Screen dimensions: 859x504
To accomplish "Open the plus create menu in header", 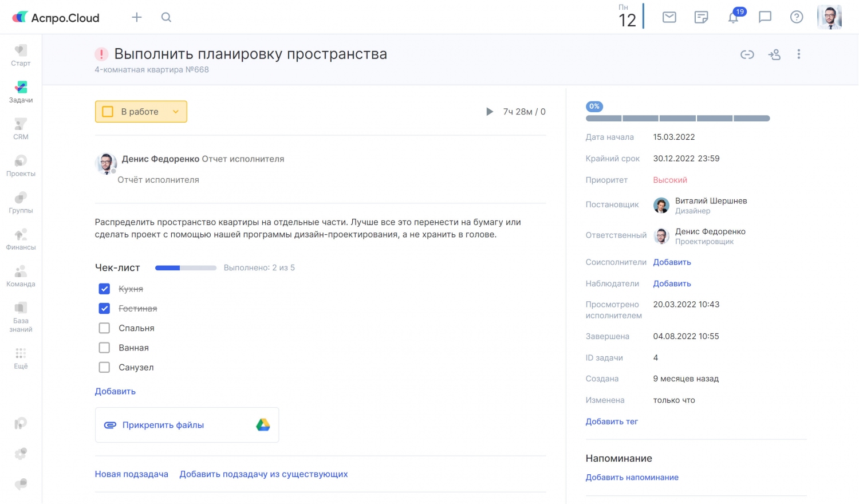I will (136, 17).
